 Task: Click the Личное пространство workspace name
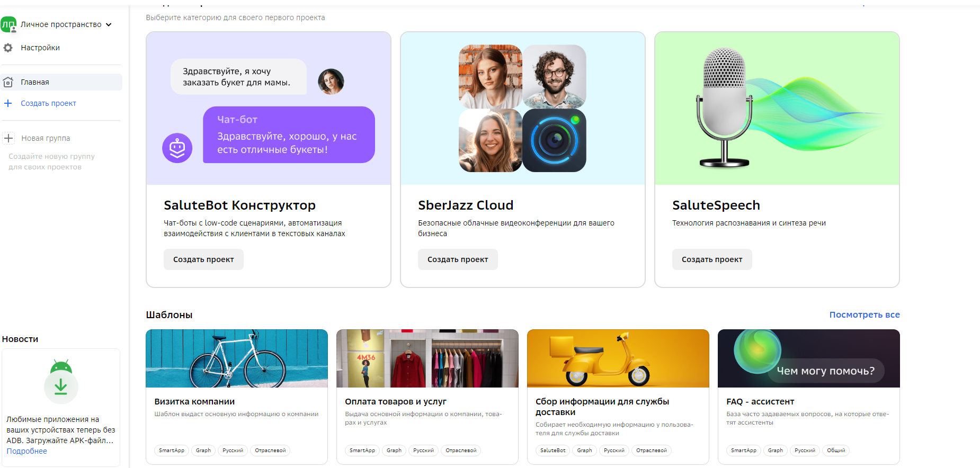pyautogui.click(x=61, y=24)
